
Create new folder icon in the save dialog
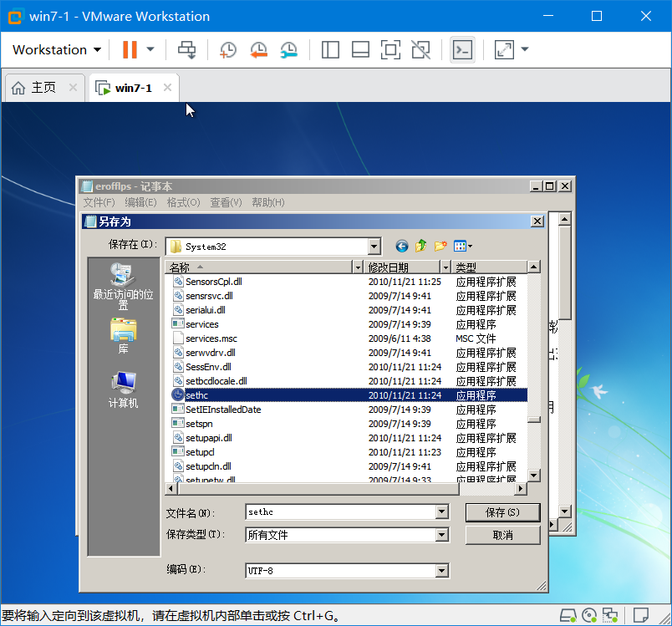440,246
